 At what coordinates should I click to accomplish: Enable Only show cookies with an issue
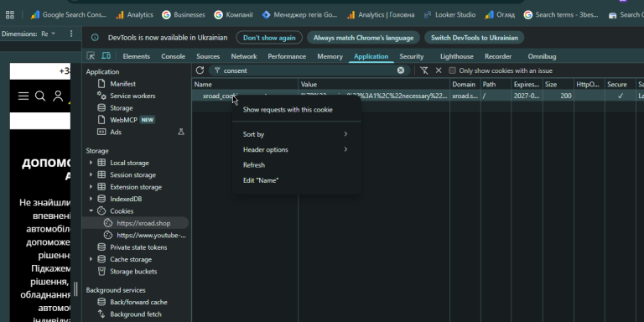coord(452,70)
